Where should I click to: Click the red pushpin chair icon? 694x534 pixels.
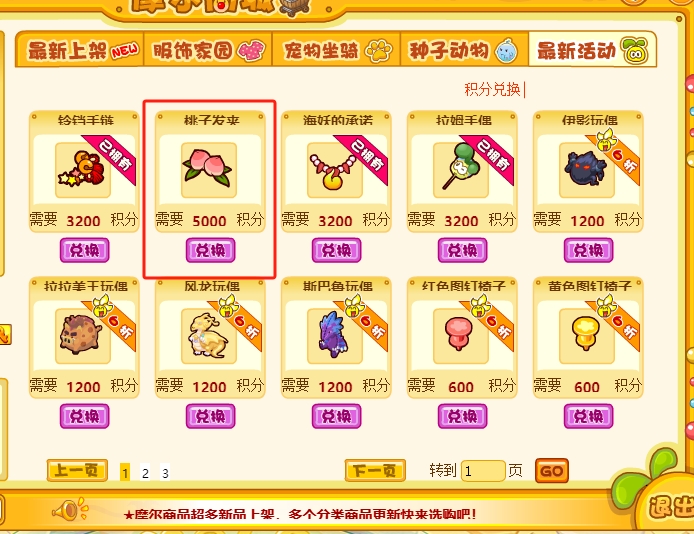pyautogui.click(x=460, y=336)
